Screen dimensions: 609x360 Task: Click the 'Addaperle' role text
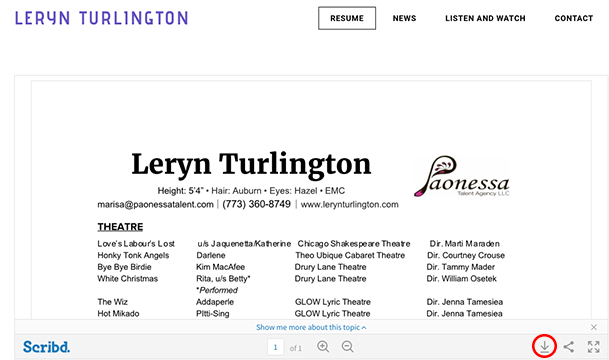click(215, 302)
